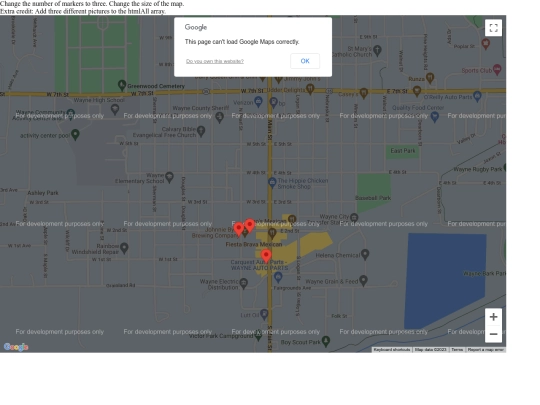Screen dimensions: 540x405
Task: Click the O'Reilly Auto Parts pin
Action: [477, 96]
